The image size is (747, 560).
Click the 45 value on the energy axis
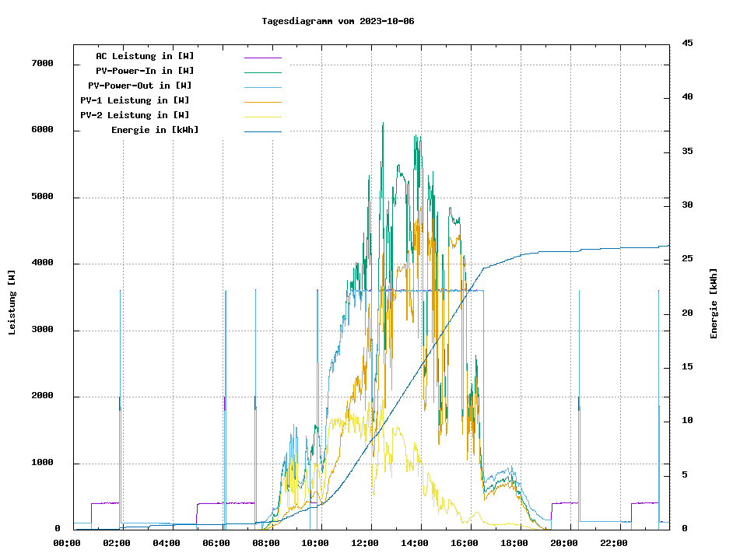pyautogui.click(x=687, y=43)
